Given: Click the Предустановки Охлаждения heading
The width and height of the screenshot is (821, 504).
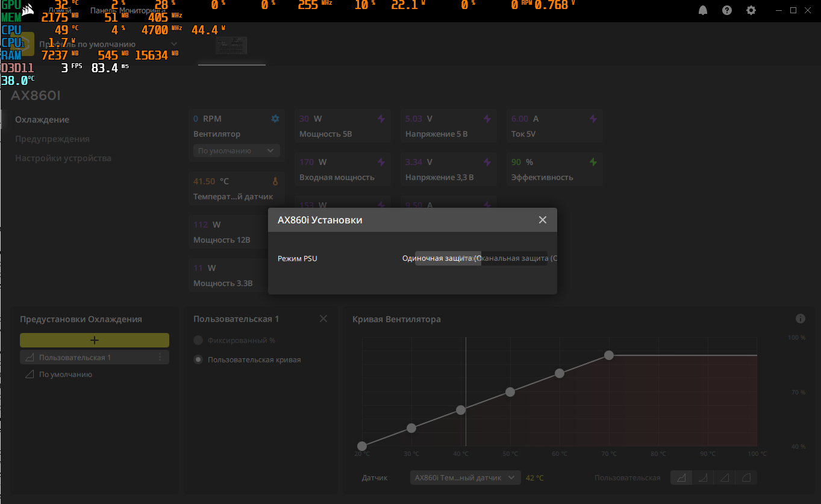Looking at the screenshot, I should pos(81,319).
